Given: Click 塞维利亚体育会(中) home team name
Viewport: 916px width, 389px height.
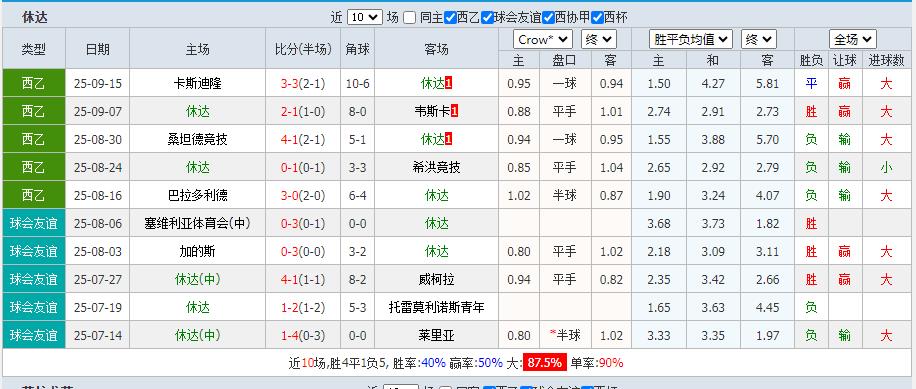Looking at the screenshot, I should click(x=197, y=223).
